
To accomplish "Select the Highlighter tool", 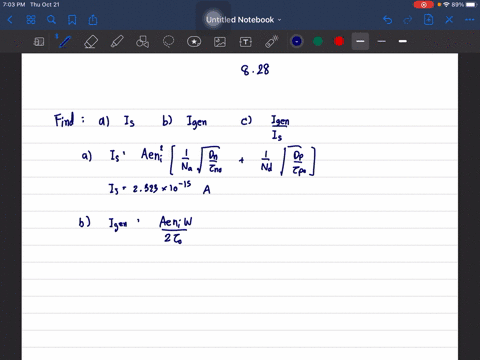I will [117, 42].
